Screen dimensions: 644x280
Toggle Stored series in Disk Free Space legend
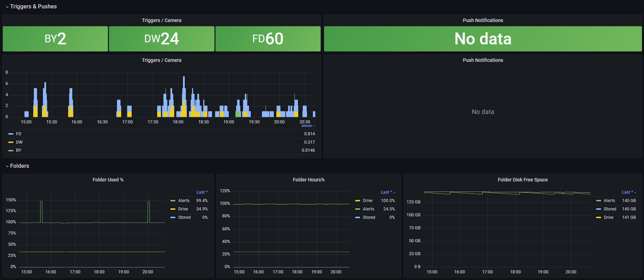tap(610, 209)
